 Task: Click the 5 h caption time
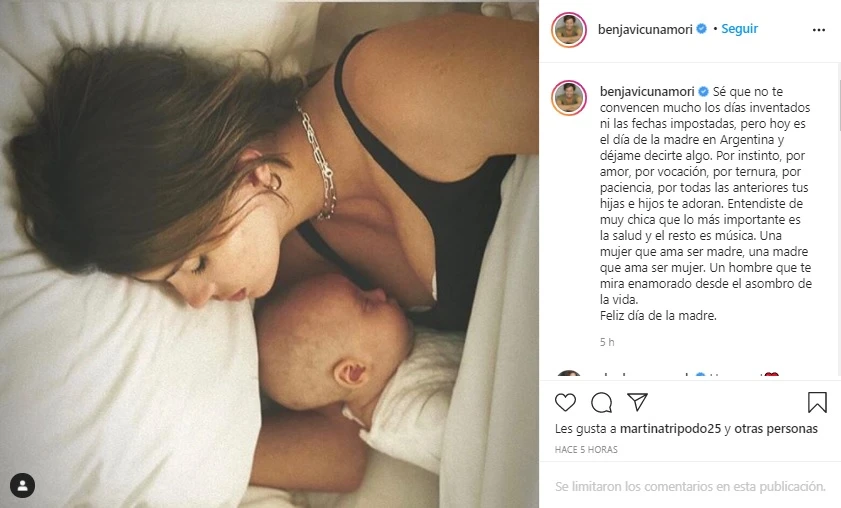click(607, 342)
